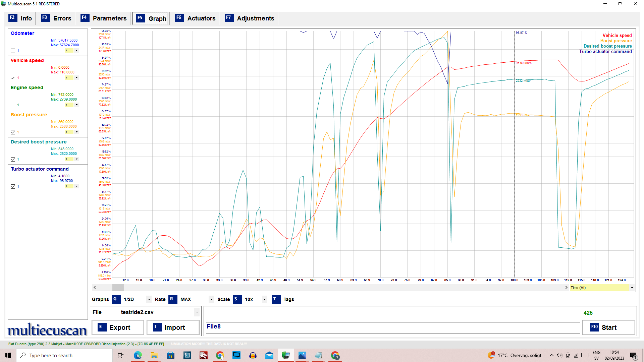This screenshot has width=644, height=362.
Task: Open the Vehicle speed scale dropdown
Action: pyautogui.click(x=76, y=78)
